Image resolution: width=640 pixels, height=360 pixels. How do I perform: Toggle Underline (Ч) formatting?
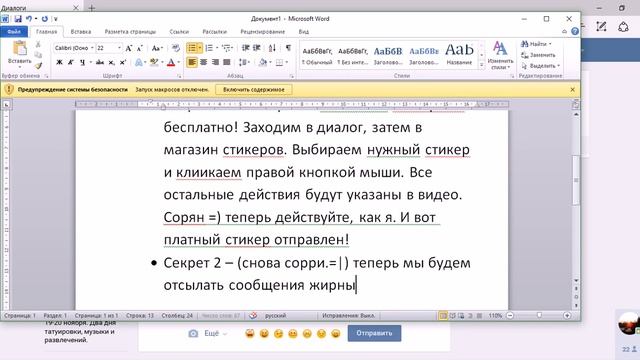82,62
